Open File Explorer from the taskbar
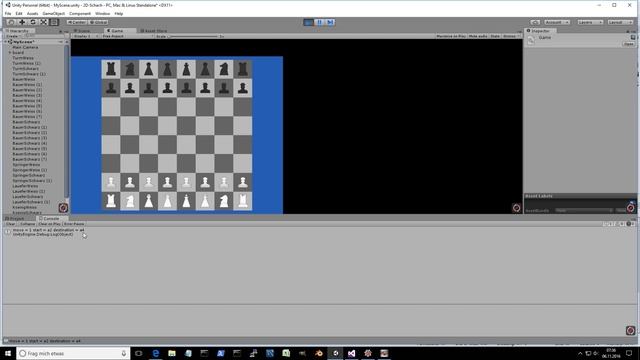Viewport: 640px width, 360px height. 172,353
